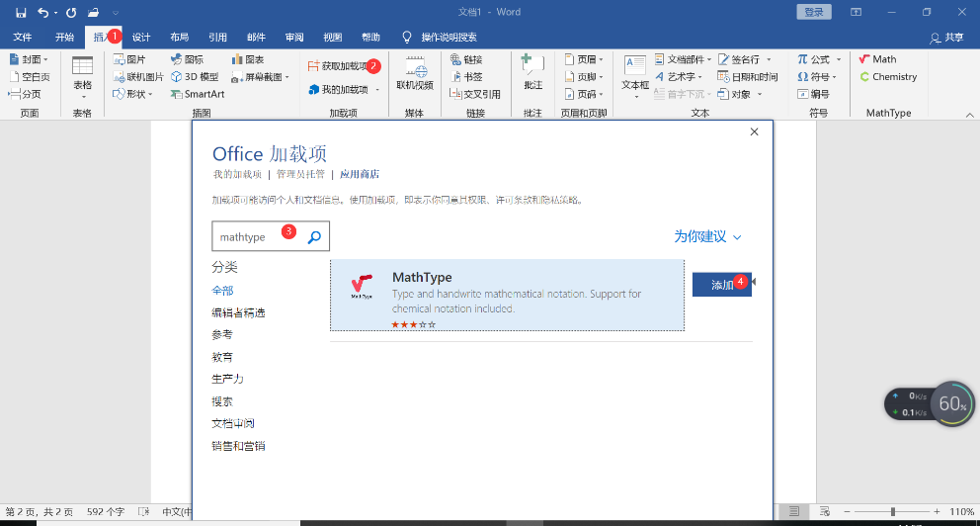Switch to the Review (审阅) tab

(294, 38)
